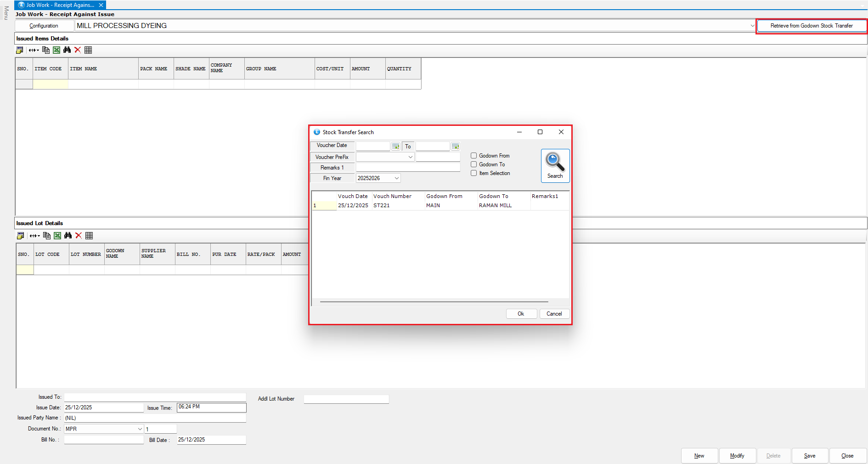This screenshot has height=464, width=868.
Task: Check the Item Selection option
Action: click(x=473, y=173)
